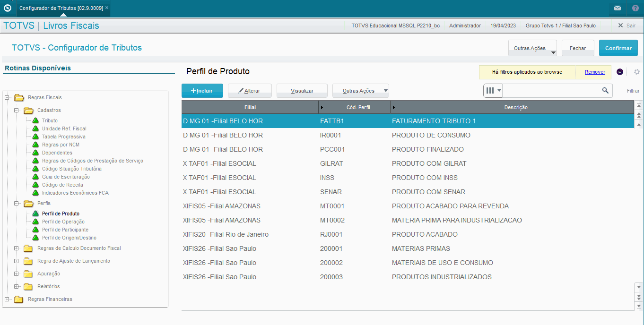Click the green triangle icon beside Tributo
This screenshot has width=644, height=325.
(35, 120)
